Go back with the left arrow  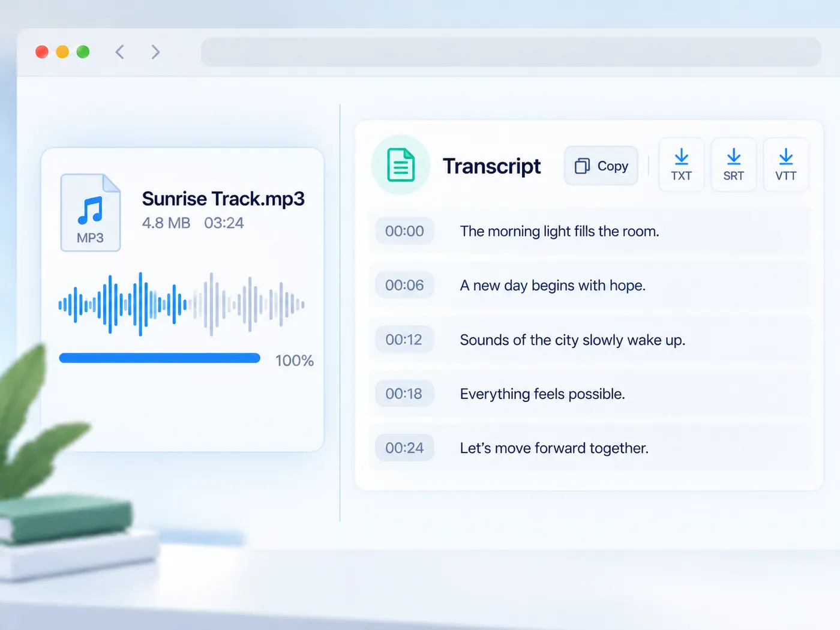pos(120,52)
